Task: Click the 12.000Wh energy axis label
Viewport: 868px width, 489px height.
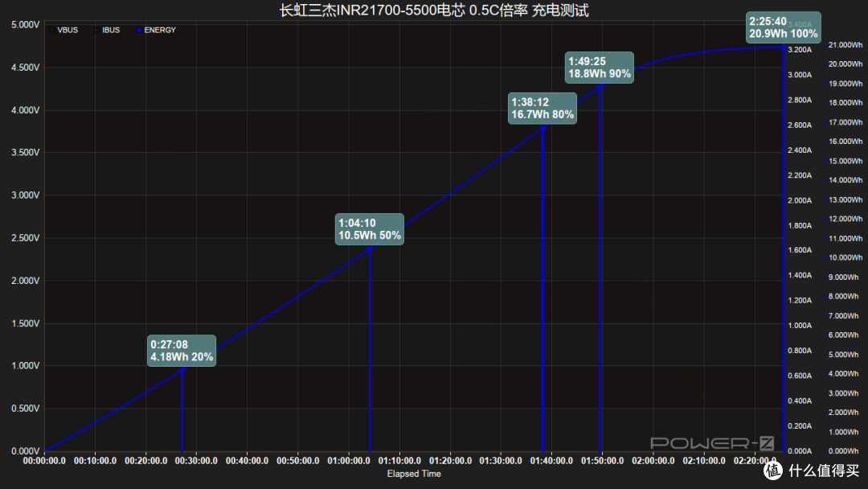Action: (845, 219)
